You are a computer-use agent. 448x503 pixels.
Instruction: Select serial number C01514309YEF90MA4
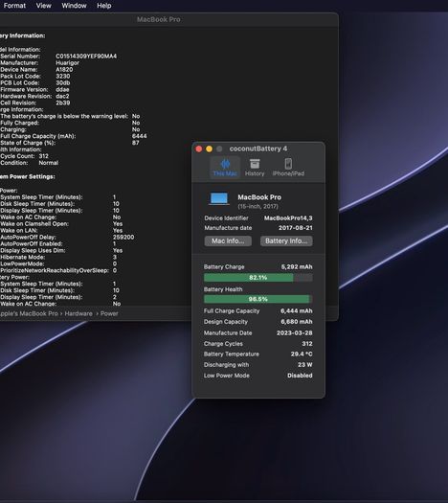[x=86, y=57]
